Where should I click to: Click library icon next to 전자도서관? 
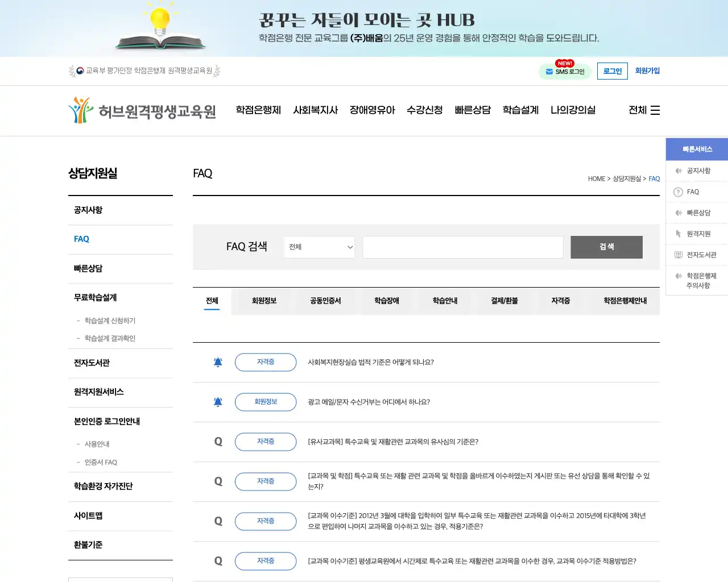(x=678, y=255)
